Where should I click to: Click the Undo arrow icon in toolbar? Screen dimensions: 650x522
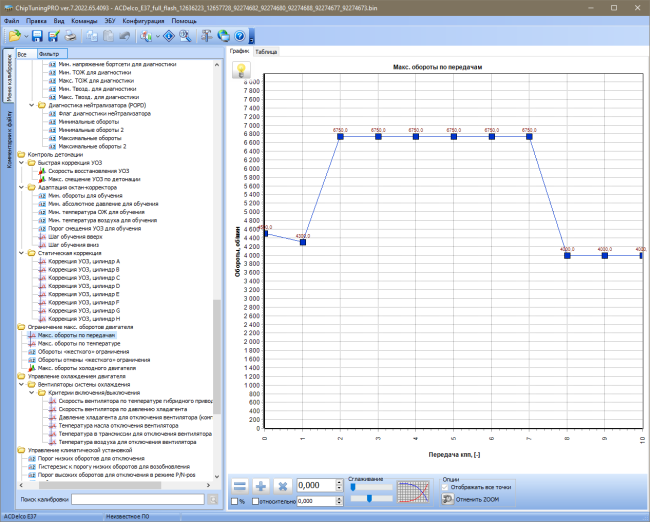point(124,36)
